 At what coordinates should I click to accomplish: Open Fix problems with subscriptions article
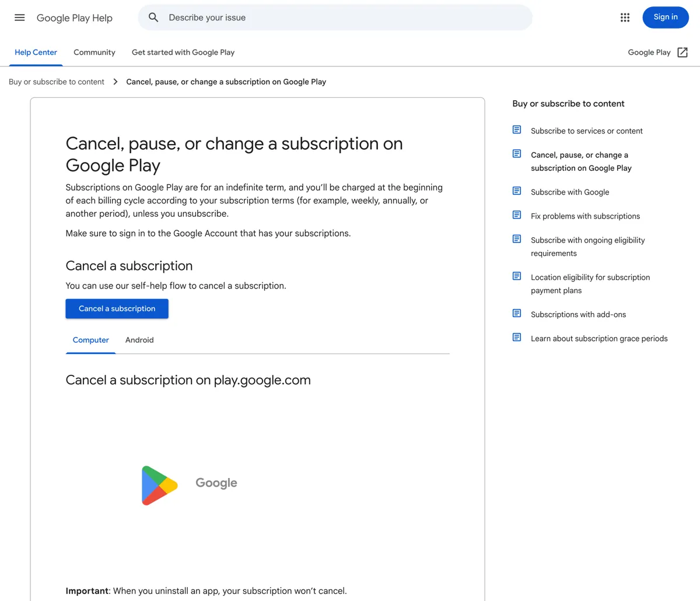pyautogui.click(x=585, y=216)
